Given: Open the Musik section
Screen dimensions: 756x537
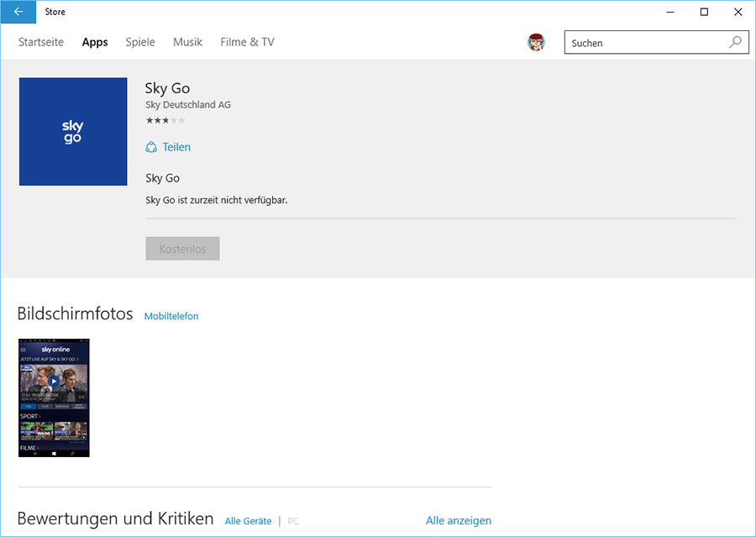Looking at the screenshot, I should [187, 42].
